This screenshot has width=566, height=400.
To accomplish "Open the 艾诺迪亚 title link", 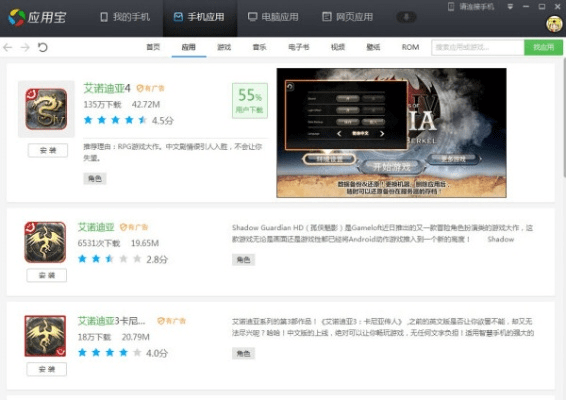I will (x=96, y=227).
